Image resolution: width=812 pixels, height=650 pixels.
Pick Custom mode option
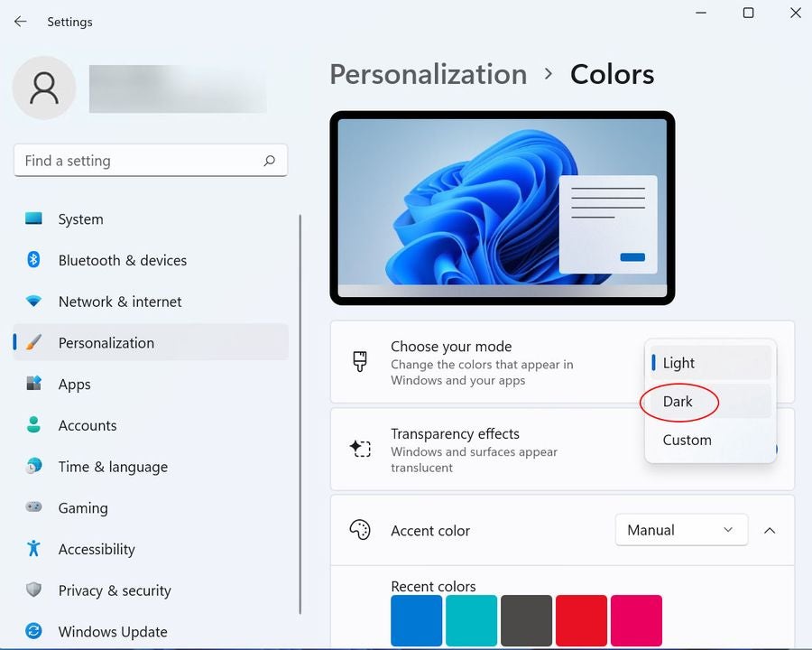(x=711, y=440)
